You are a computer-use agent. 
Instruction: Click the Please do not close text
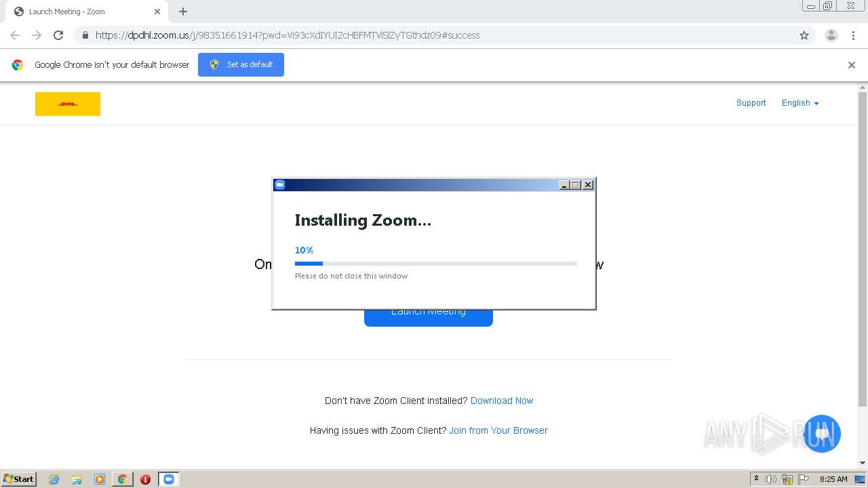351,276
